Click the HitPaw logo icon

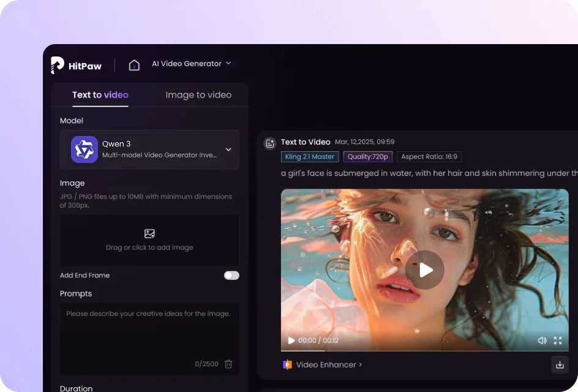[58, 65]
